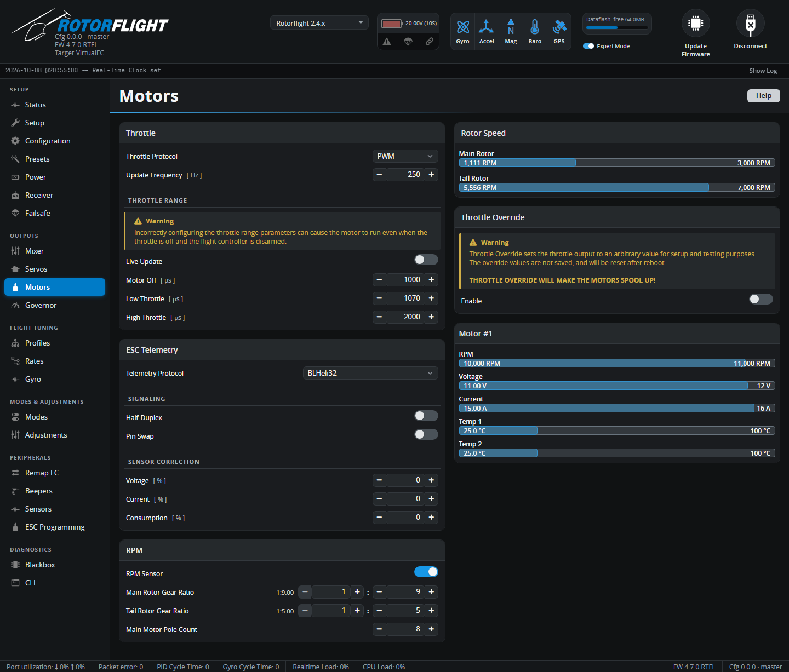Click the Low Throttle value field

coord(405,298)
